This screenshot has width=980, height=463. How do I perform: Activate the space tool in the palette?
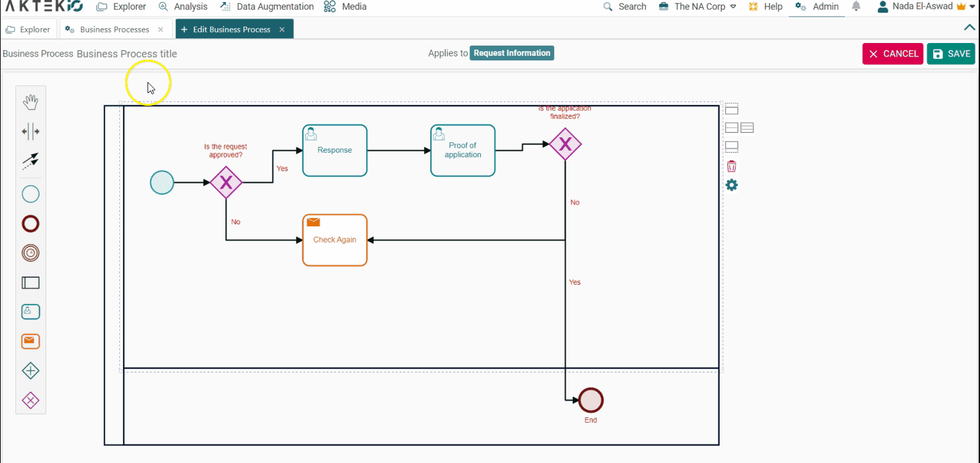30,131
